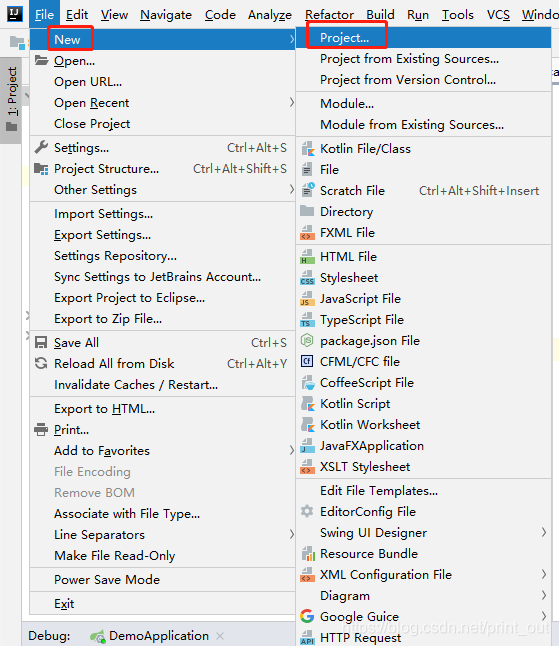Expand the Google Guice submenu arrow

[544, 616]
